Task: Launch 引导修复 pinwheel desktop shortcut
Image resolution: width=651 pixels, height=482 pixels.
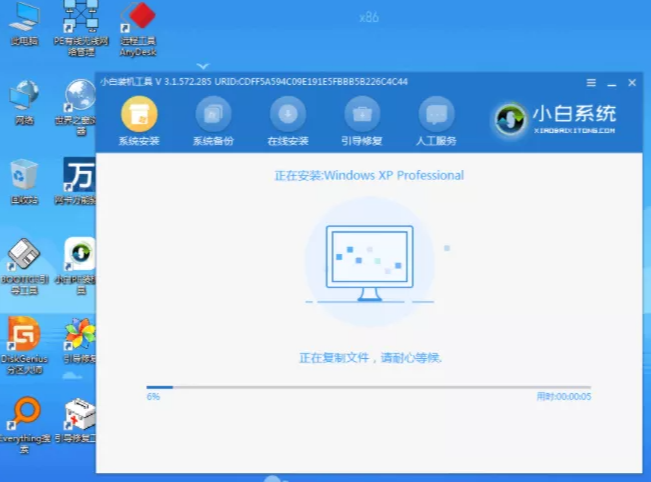Action: pos(79,340)
